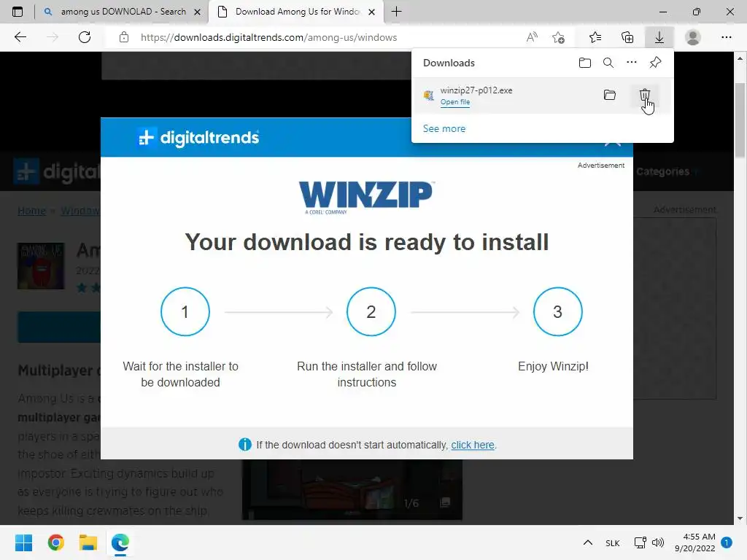Open the Collections button

tap(627, 37)
